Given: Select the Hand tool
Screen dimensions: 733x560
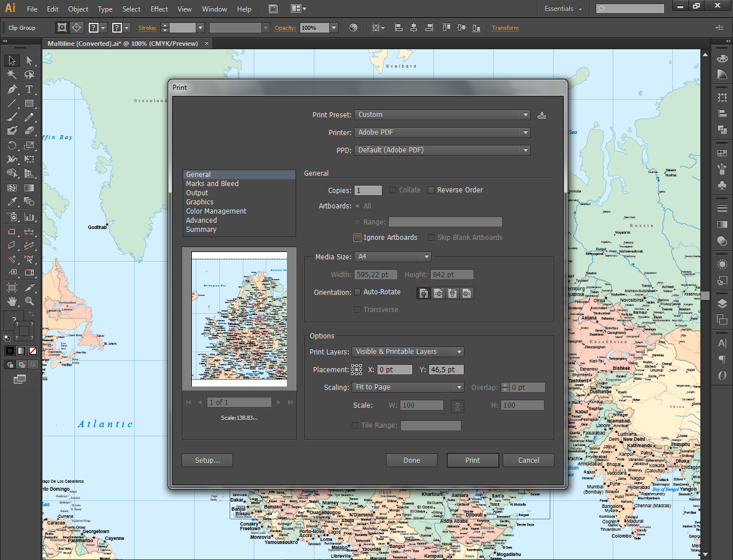Looking at the screenshot, I should coord(11,300).
